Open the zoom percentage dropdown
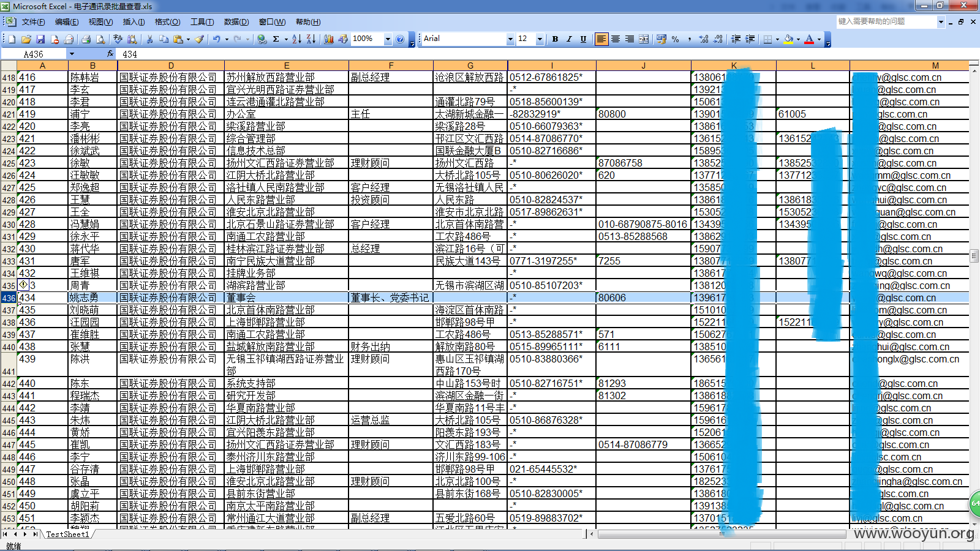The height and width of the screenshot is (551, 980). point(388,39)
